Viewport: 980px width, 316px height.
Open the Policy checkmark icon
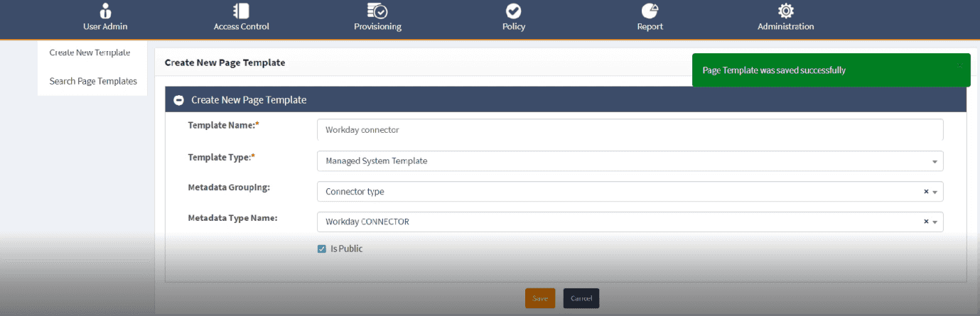coord(513,11)
